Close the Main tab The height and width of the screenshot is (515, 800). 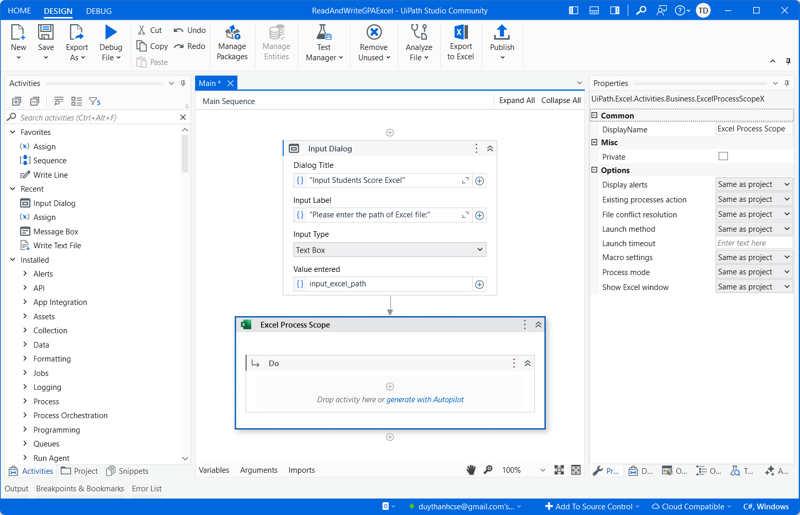231,83
